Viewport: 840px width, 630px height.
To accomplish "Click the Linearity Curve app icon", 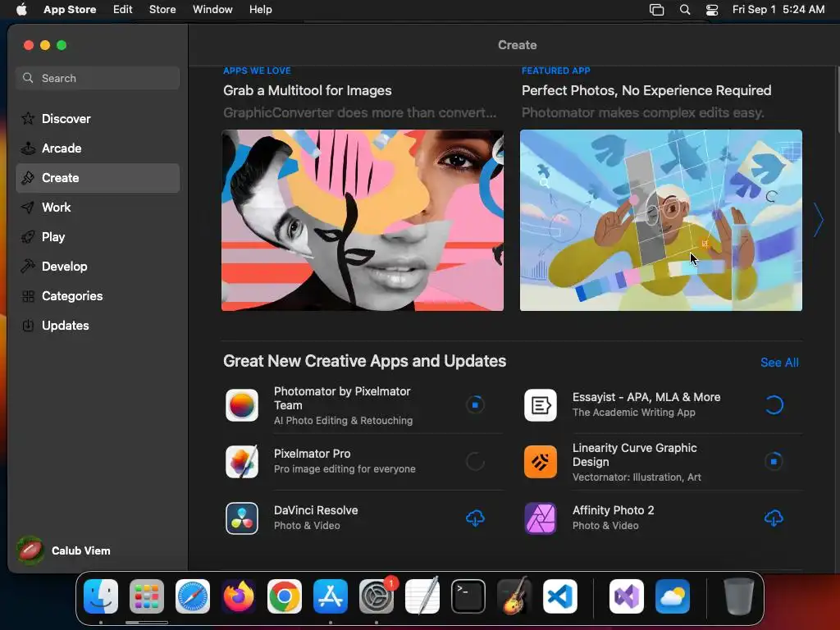I will (x=540, y=461).
